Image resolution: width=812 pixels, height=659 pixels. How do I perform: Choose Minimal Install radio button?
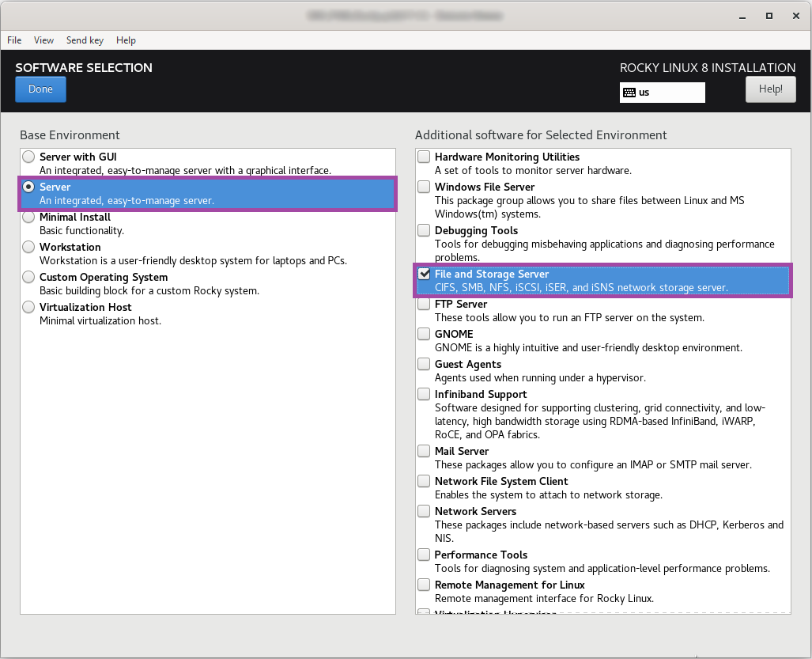pyautogui.click(x=28, y=217)
